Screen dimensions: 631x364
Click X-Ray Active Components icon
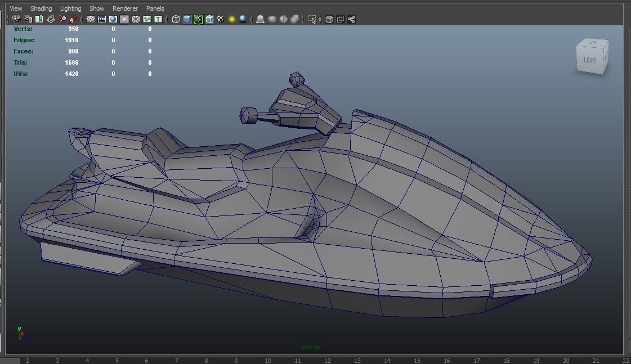coord(340,19)
